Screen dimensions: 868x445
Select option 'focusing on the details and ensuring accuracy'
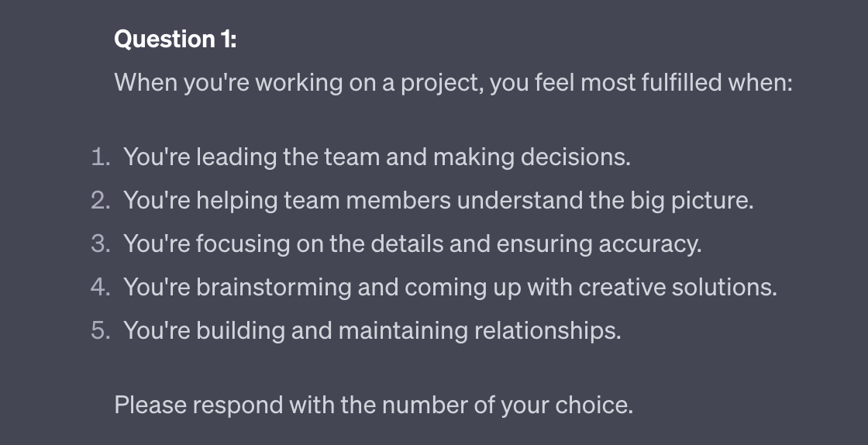(x=412, y=244)
